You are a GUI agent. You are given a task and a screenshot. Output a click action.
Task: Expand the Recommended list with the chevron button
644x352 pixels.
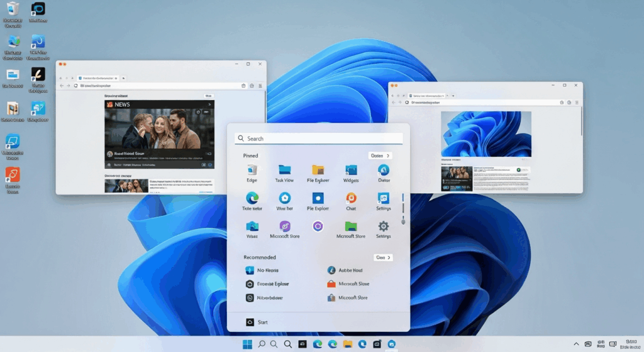pyautogui.click(x=383, y=258)
